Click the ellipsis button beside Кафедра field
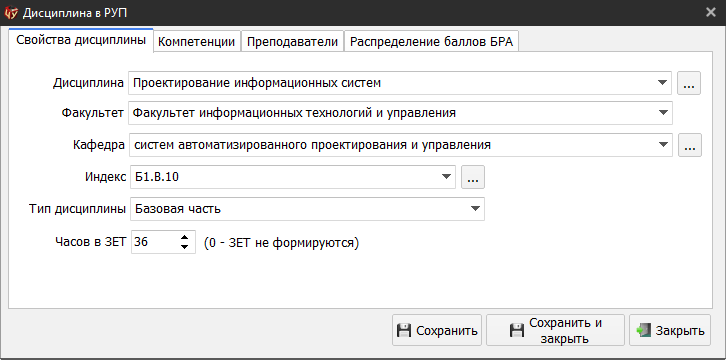The width and height of the screenshot is (726, 360). click(x=690, y=145)
